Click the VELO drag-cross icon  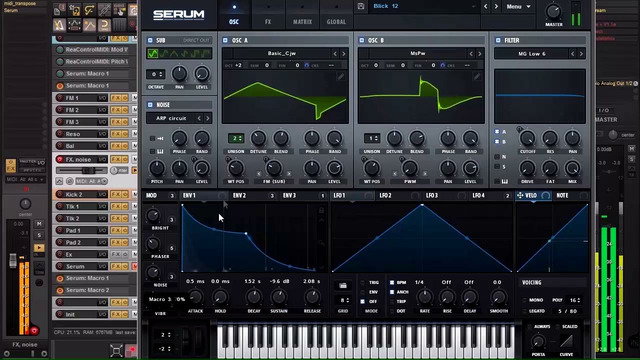pyautogui.click(x=520, y=196)
